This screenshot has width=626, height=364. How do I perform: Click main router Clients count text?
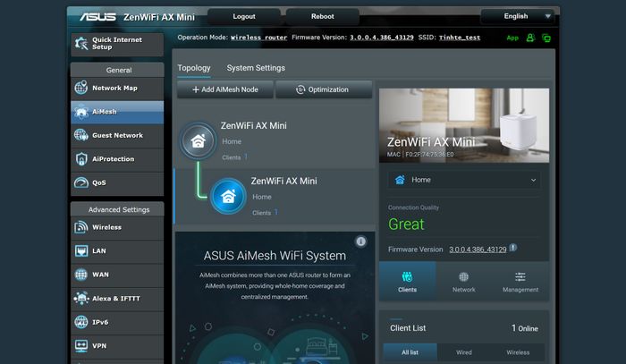pyautogui.click(x=234, y=157)
